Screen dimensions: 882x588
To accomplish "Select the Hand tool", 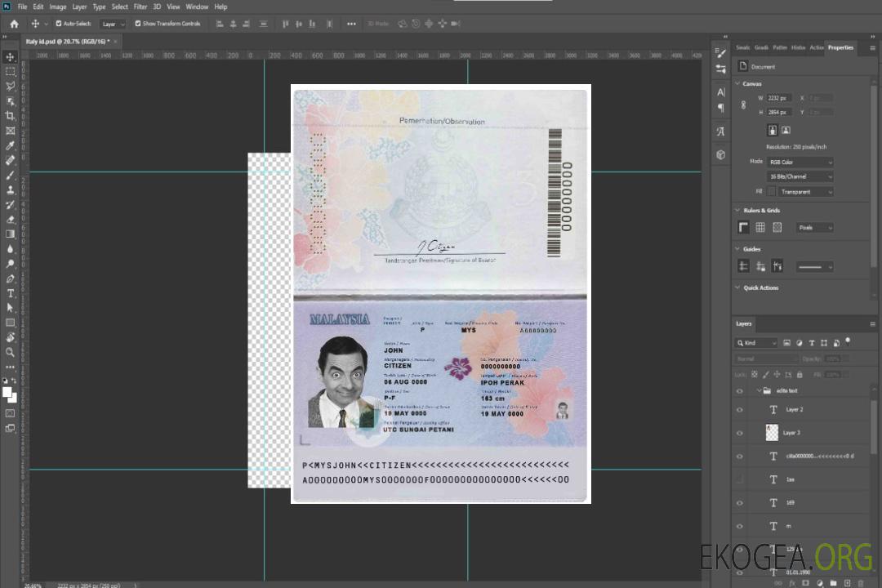I will coord(10,337).
